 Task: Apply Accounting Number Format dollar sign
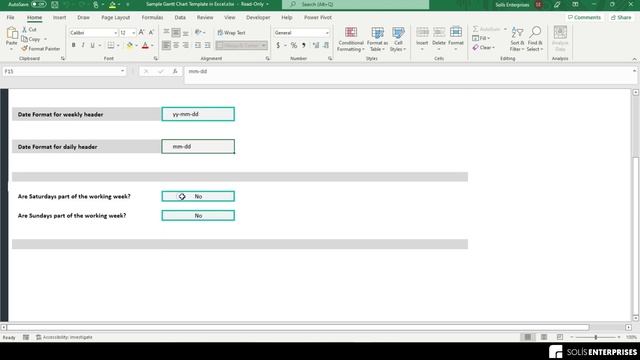(278, 45)
